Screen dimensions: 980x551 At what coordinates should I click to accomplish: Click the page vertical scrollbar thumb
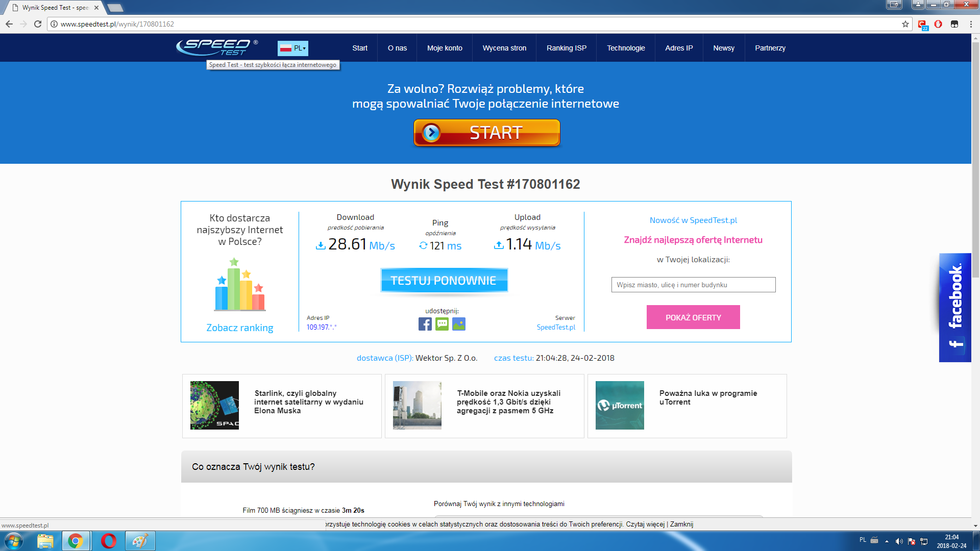tap(975, 160)
